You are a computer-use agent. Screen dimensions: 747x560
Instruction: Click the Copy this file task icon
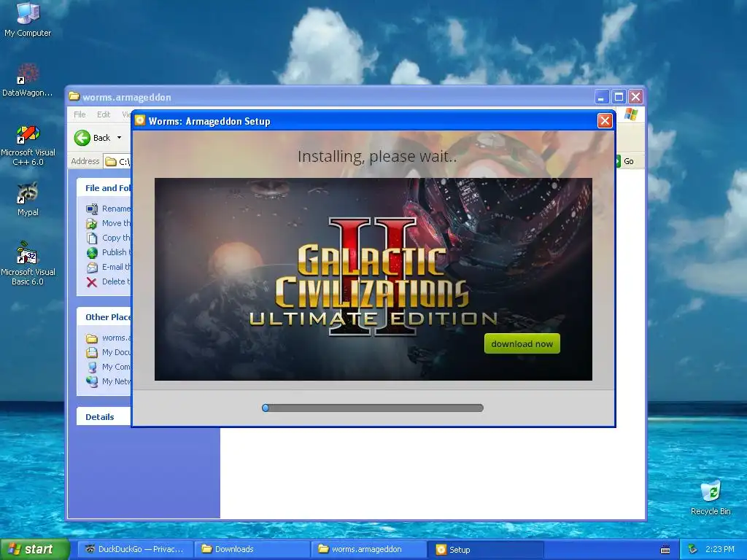coord(92,238)
